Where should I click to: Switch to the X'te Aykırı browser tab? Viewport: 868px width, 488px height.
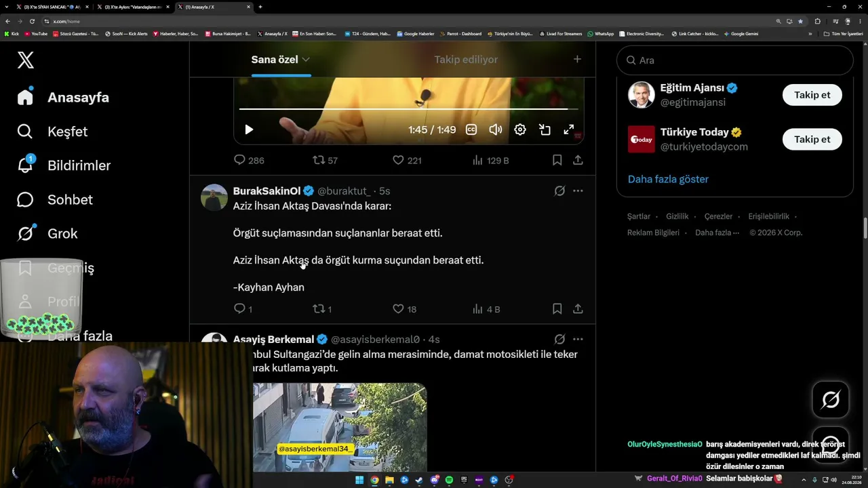coord(132,7)
